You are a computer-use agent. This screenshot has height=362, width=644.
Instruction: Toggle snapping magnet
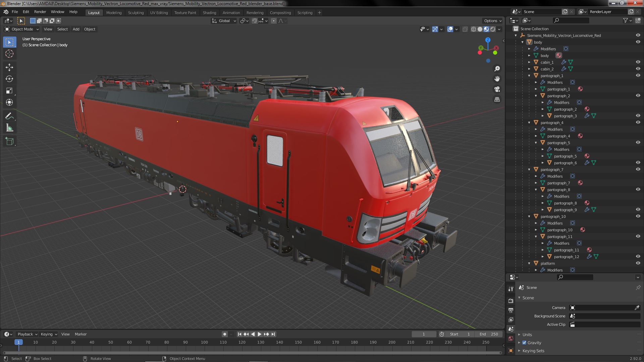pos(255,21)
